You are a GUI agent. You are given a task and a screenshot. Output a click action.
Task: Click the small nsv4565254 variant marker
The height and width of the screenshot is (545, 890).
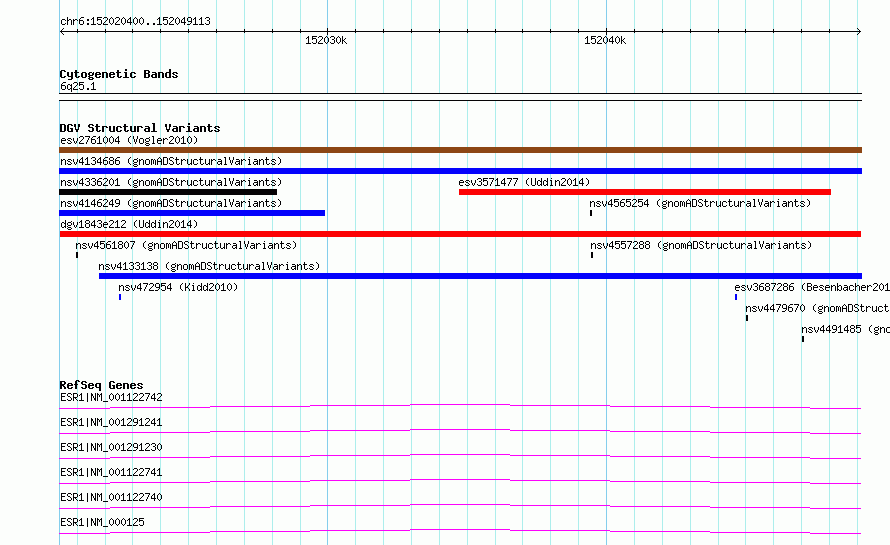(591, 213)
